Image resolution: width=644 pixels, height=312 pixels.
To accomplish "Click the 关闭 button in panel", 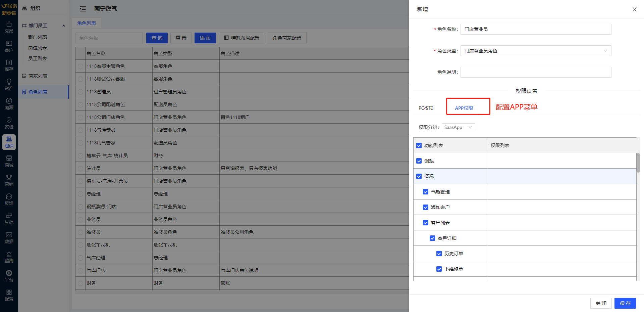I will [601, 303].
